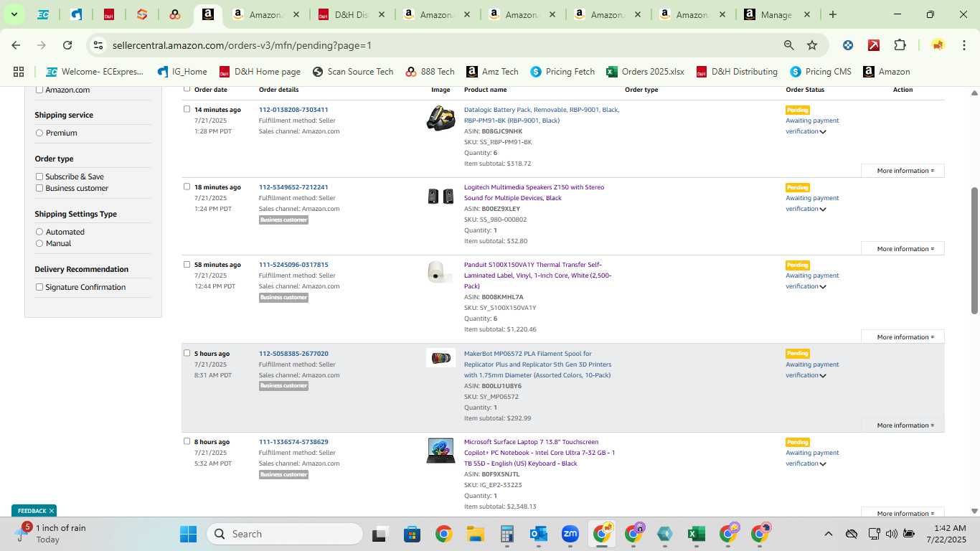Screen dimensions: 980x551
Task: Open the Logitech Multimedia Speakers Z150 link
Action: [534, 192]
